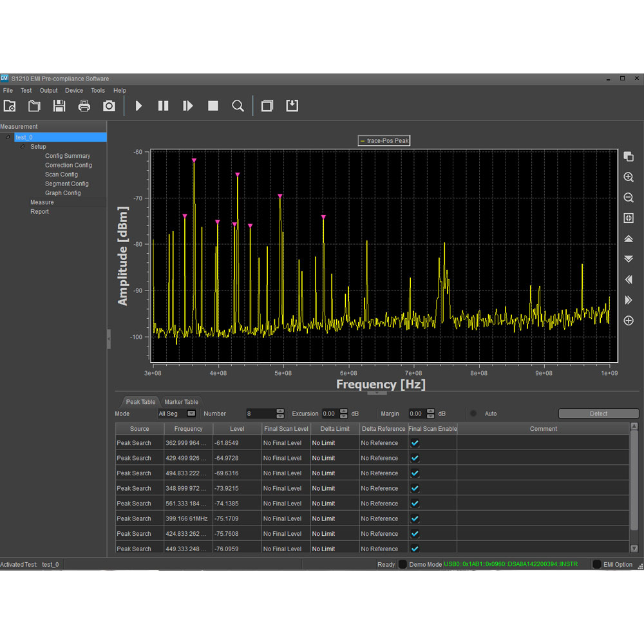Start the scan with the play button
Viewport: 644px width, 644px height.
point(138,106)
